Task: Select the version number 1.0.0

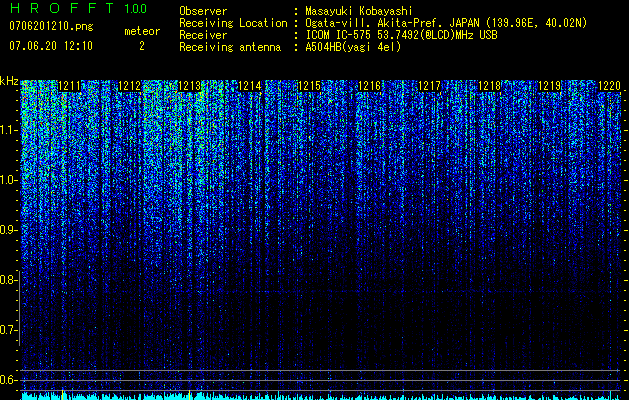Action: pos(136,9)
